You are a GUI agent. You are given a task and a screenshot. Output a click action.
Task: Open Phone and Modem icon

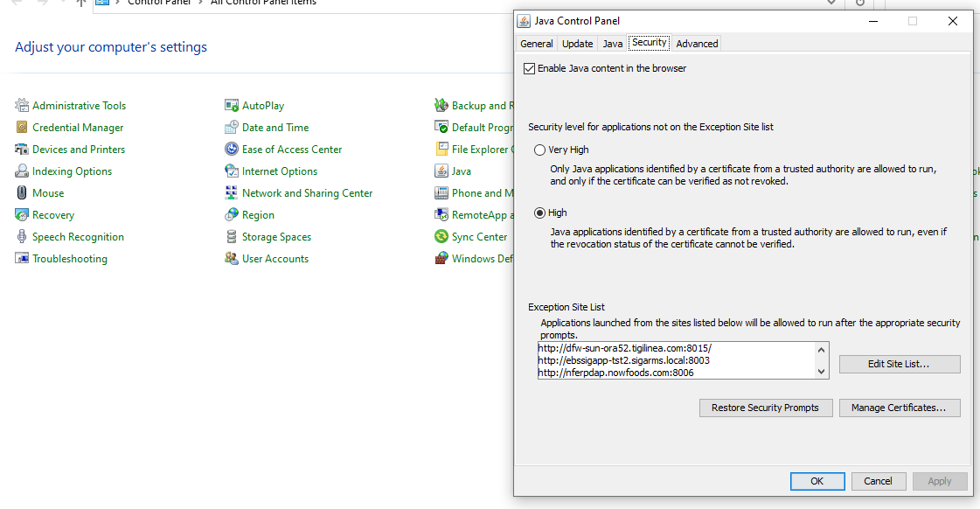click(441, 192)
